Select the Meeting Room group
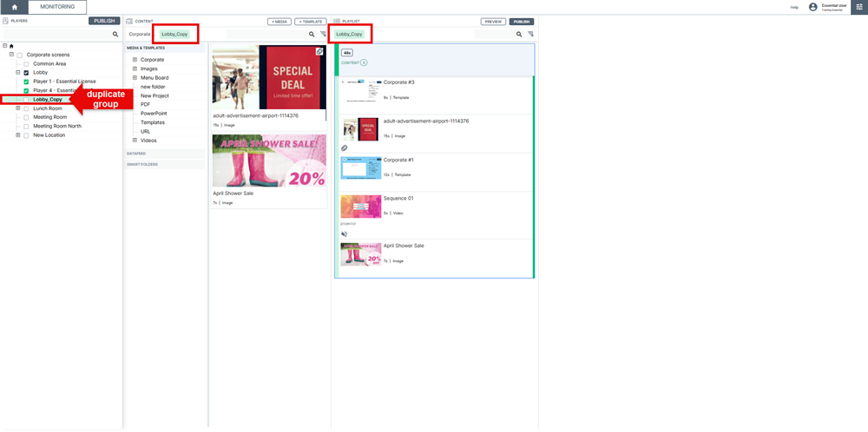 49,117
